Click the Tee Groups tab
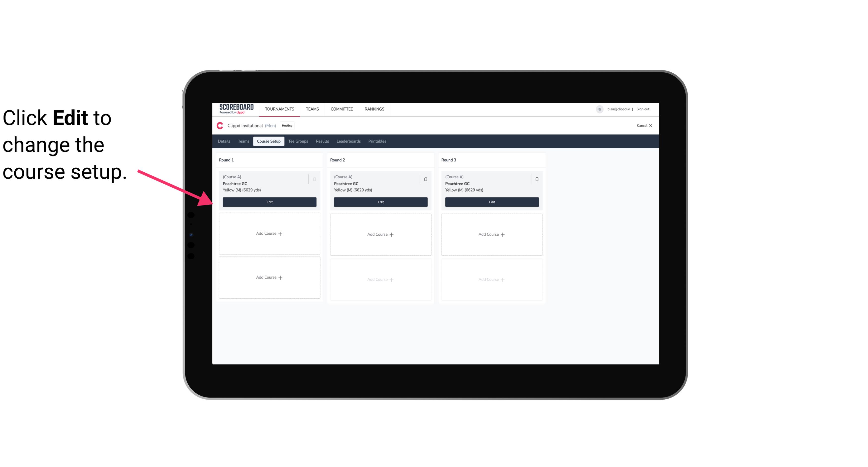Screen dimensions: 868x467 [x=298, y=141]
